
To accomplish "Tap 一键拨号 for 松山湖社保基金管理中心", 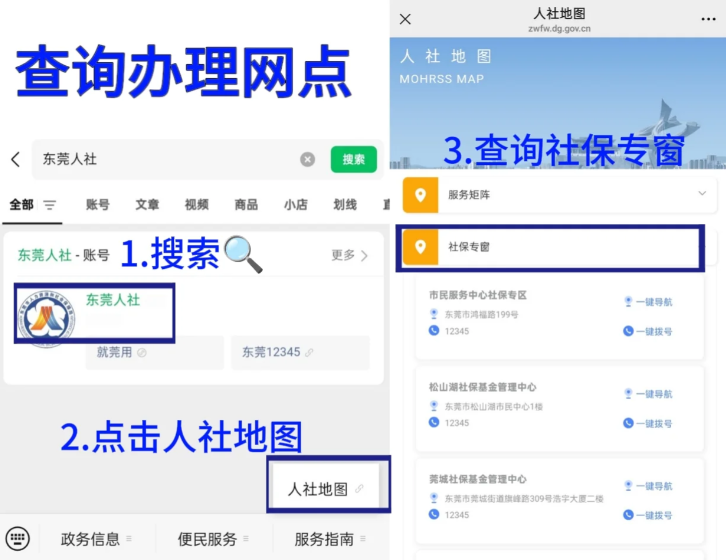I will click(x=648, y=423).
